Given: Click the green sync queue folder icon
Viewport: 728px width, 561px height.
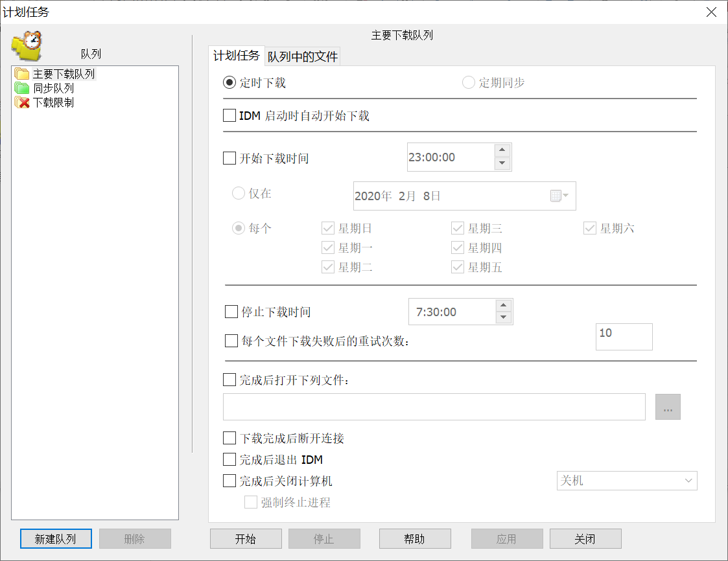Looking at the screenshot, I should (x=22, y=88).
